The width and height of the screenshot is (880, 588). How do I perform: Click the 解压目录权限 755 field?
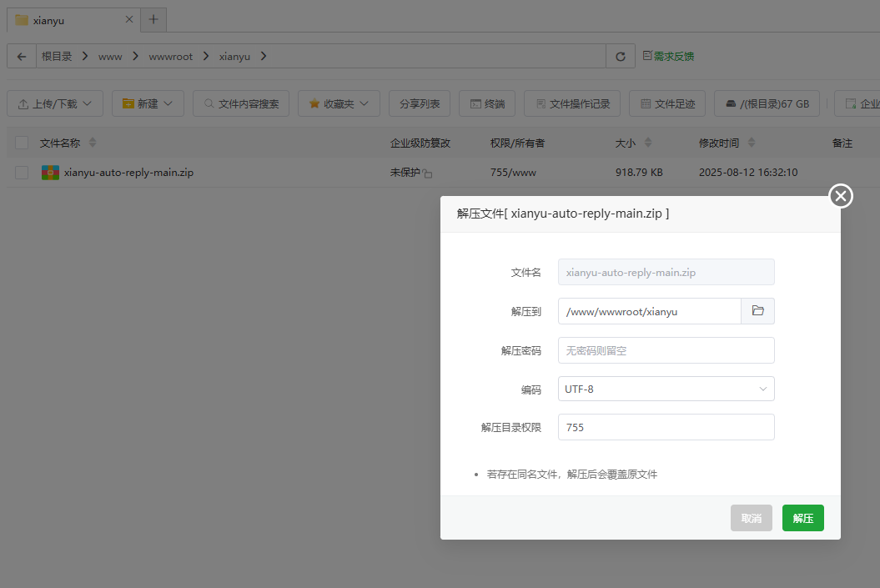[666, 427]
